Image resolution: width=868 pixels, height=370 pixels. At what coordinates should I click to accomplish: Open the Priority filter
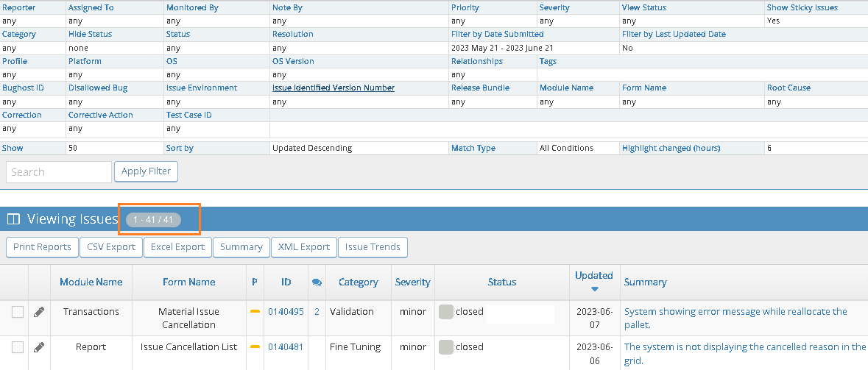pos(465,8)
